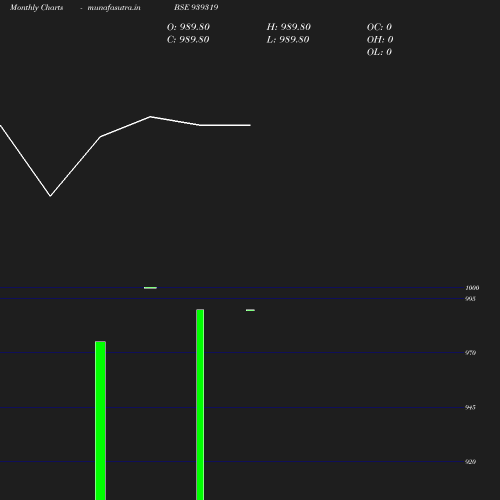
Task: Click the 920 price axis label
Action: [x=470, y=462]
